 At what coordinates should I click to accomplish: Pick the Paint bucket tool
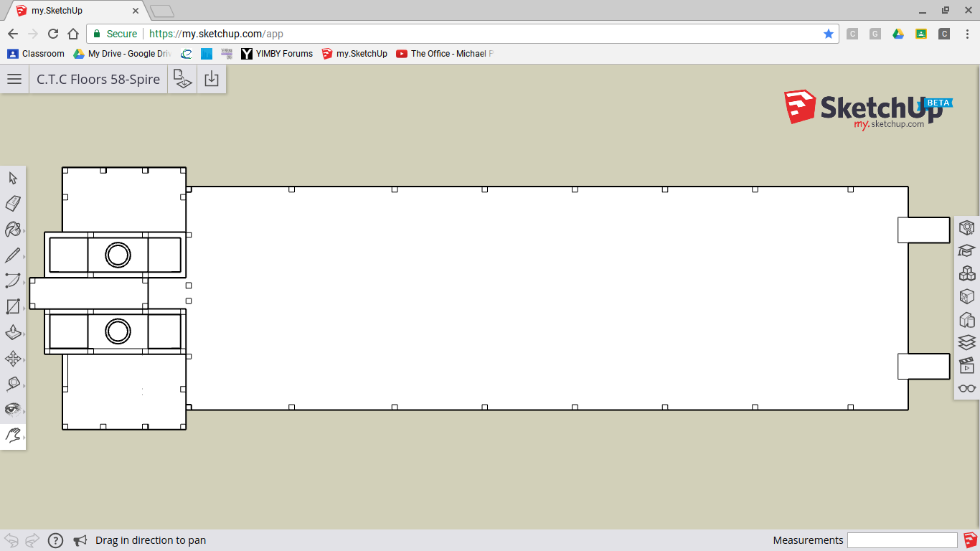pyautogui.click(x=13, y=230)
